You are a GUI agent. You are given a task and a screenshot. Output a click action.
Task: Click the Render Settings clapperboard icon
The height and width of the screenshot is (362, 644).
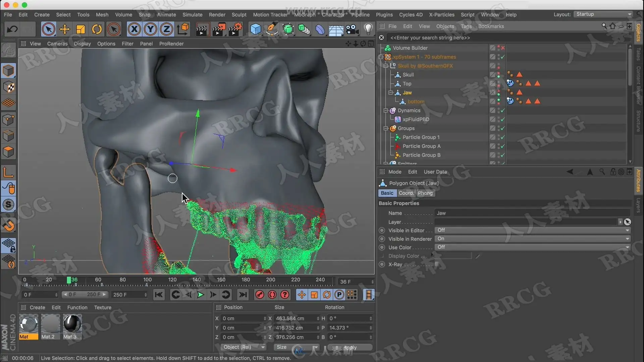point(236,29)
